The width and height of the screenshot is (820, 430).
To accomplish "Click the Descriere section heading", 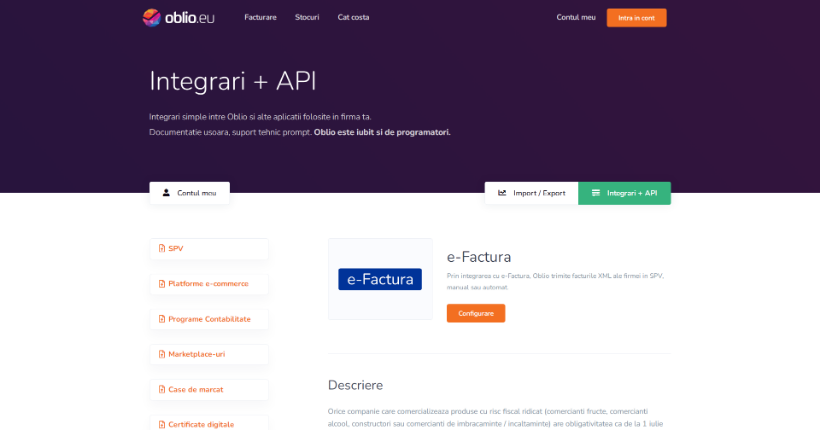I will [355, 385].
